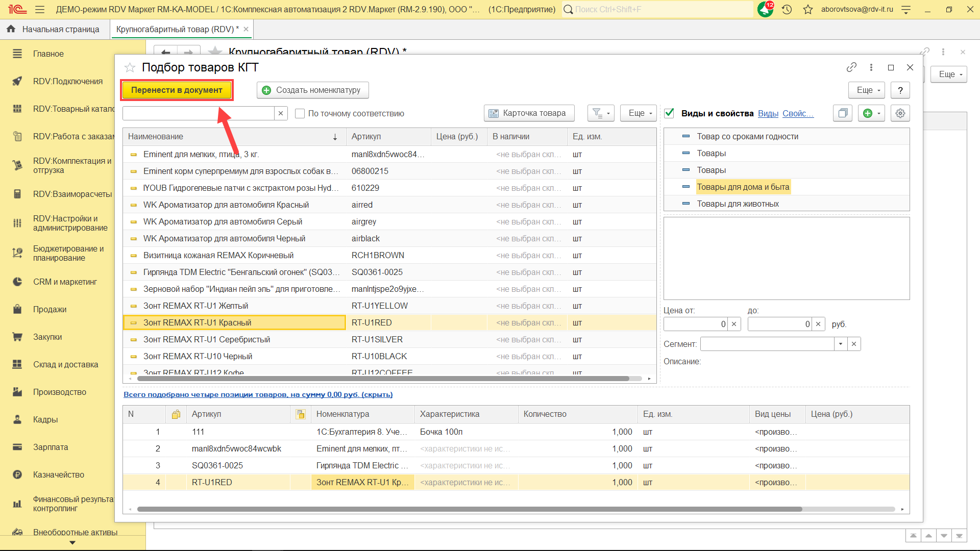Clear the search field with X button

point(281,113)
